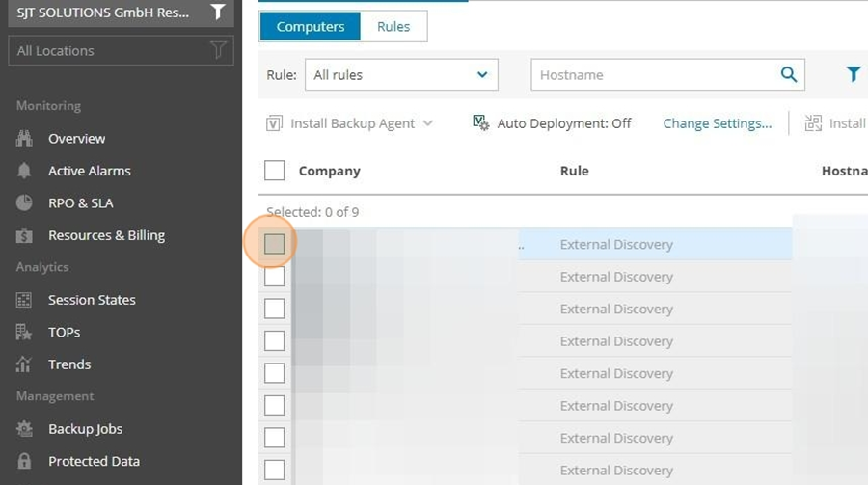Screen dimensions: 868x485
Task: Open Session States analytics
Action: point(92,300)
